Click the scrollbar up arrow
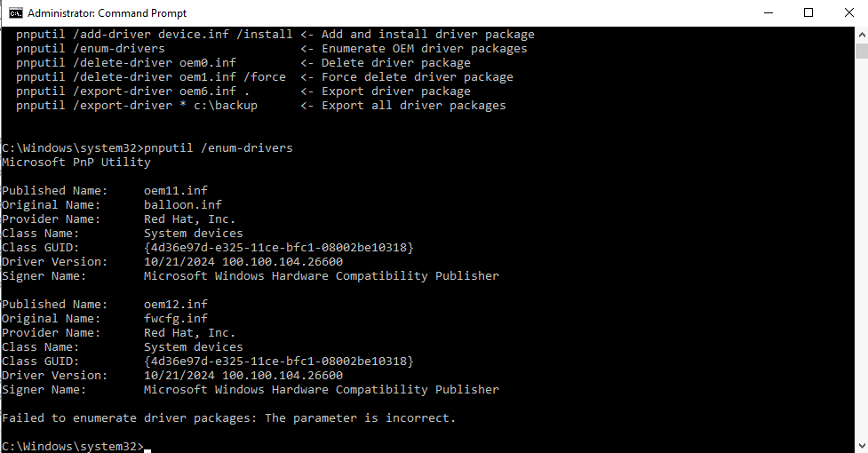The width and height of the screenshot is (868, 453). pos(860,34)
